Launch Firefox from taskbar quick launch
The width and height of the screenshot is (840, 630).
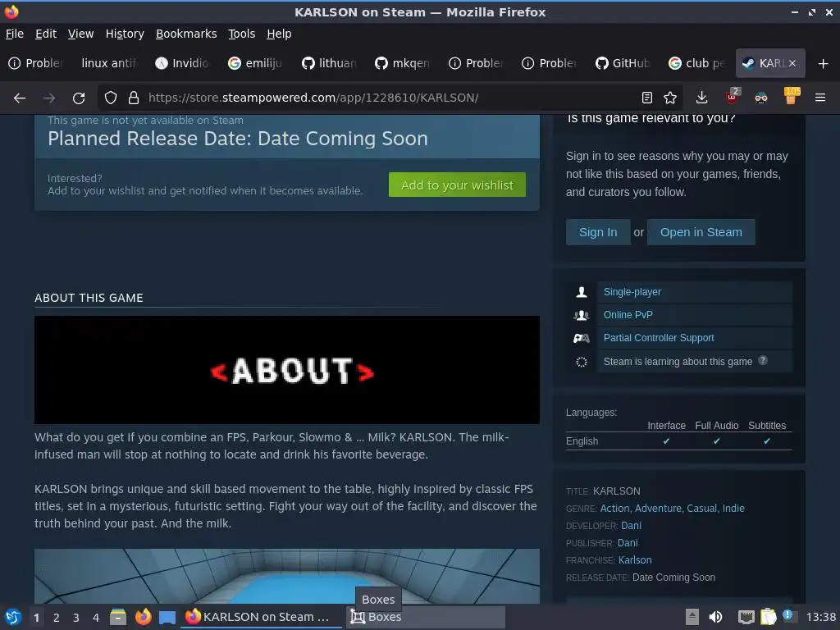coord(143,617)
